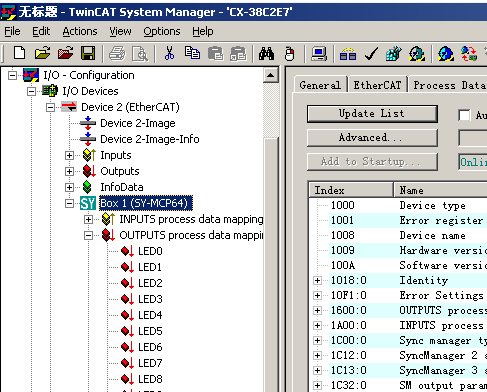Click the New document toolbar icon
Screen dimensions: 487x392
(19, 53)
